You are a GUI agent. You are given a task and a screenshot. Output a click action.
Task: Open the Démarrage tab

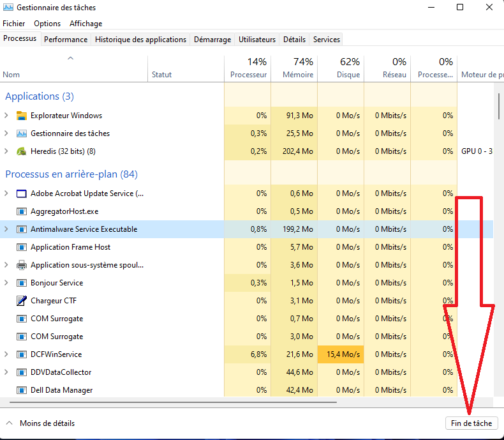point(212,40)
